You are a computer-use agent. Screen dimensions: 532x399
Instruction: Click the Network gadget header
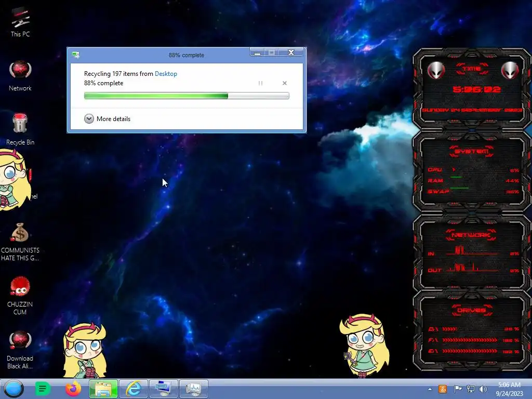(x=471, y=235)
